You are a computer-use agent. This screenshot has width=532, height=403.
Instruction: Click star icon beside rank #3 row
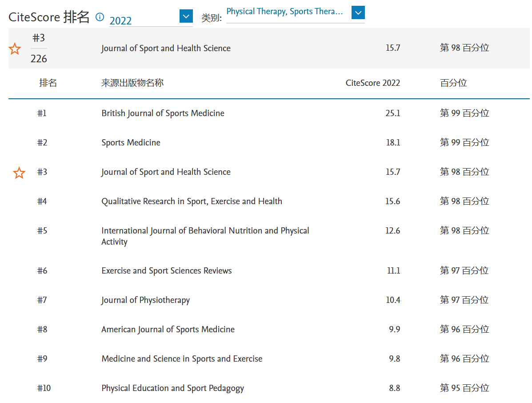coord(19,173)
